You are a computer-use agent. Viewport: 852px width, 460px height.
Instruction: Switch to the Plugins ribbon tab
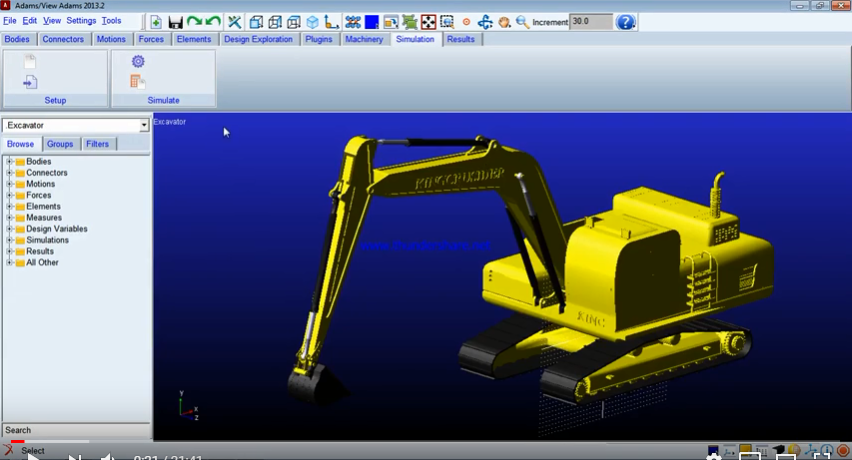tap(318, 39)
